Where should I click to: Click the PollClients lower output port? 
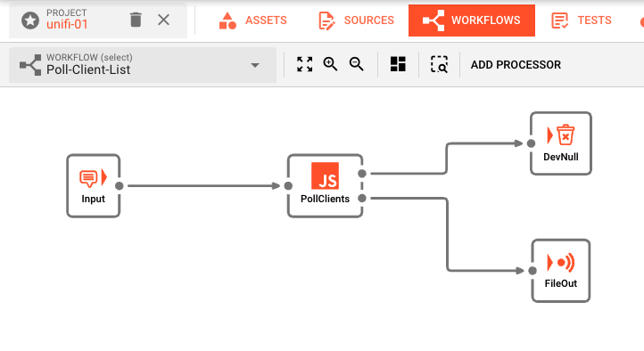362,199
